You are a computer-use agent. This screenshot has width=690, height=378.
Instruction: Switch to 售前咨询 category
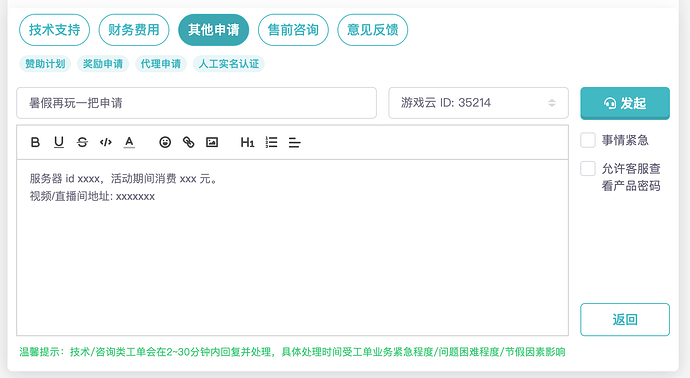[293, 30]
